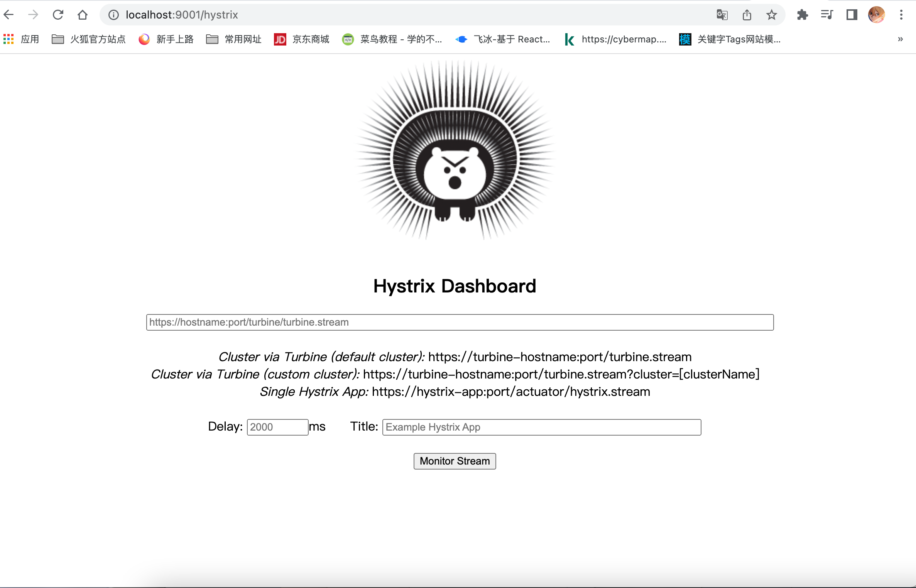Click the Title text field
Viewport: 916px width, 588px height.
[541, 427]
